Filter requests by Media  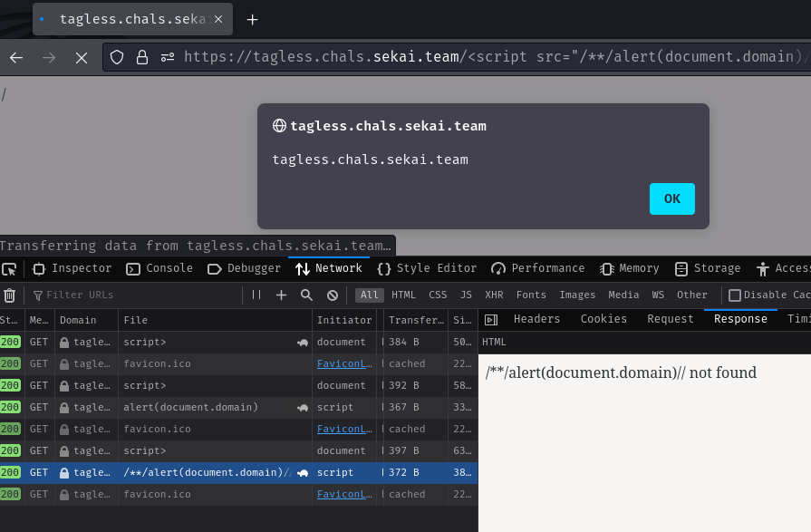(x=623, y=295)
